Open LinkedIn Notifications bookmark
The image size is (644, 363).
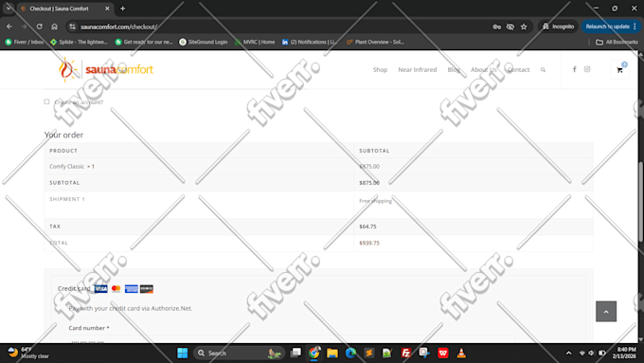(x=310, y=42)
